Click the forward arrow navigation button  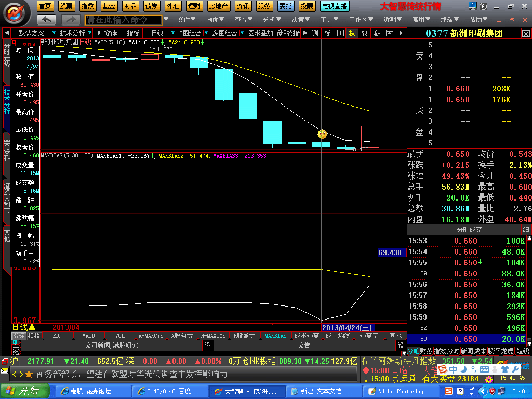pyautogui.click(x=71, y=20)
